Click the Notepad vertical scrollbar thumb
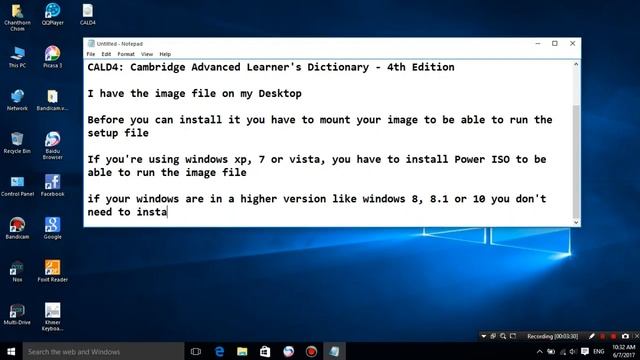 [x=576, y=161]
